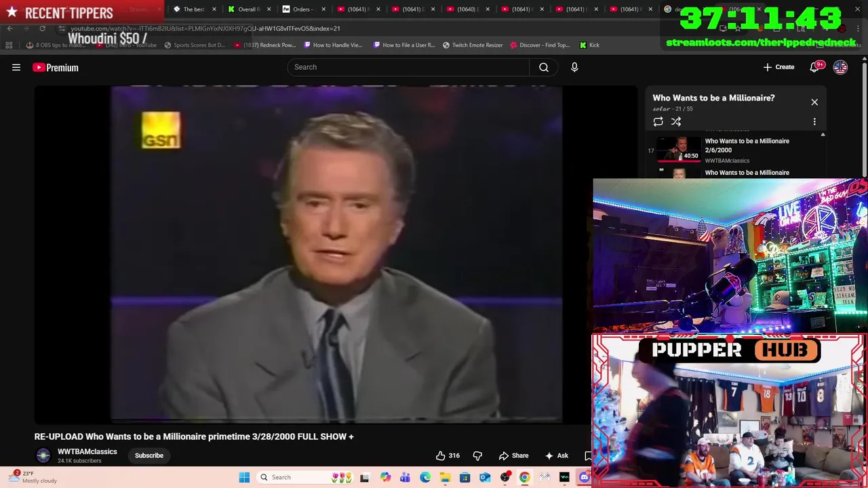Open File Explorer from the taskbar
Viewport: 868px width, 488px height.
point(445,478)
